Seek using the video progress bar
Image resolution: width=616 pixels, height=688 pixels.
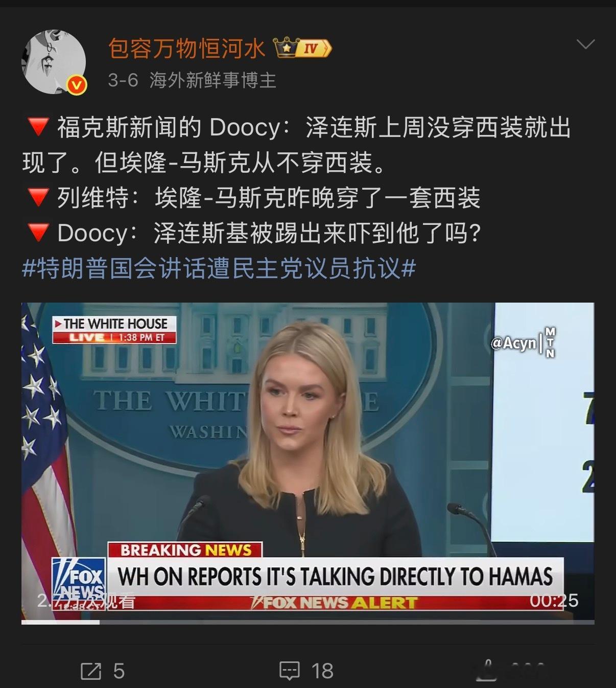308,622
